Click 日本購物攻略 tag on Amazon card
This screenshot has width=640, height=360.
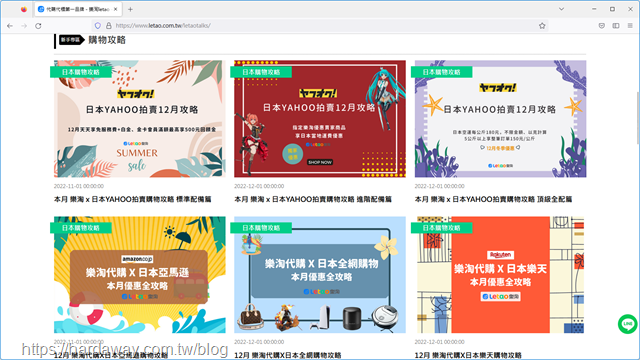pos(81,228)
